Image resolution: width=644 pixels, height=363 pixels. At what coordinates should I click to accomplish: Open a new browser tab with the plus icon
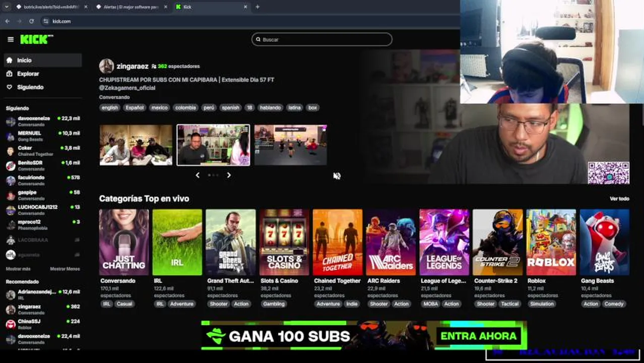tap(257, 7)
